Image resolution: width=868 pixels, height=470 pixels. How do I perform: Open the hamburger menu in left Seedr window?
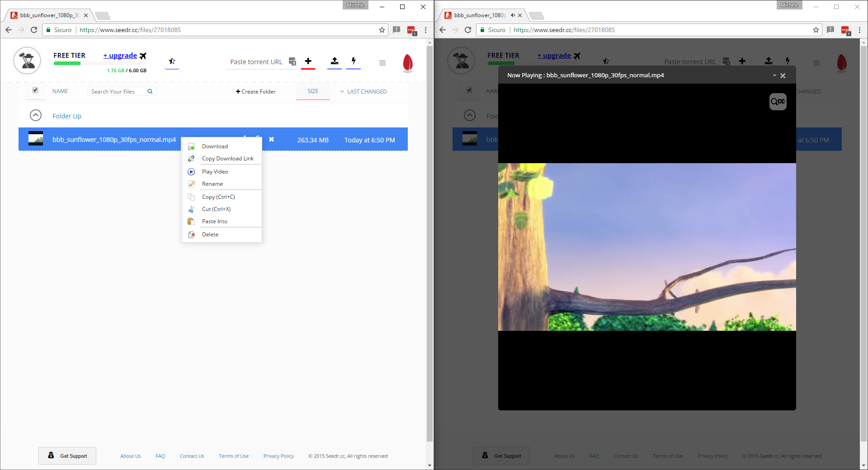tap(382, 63)
